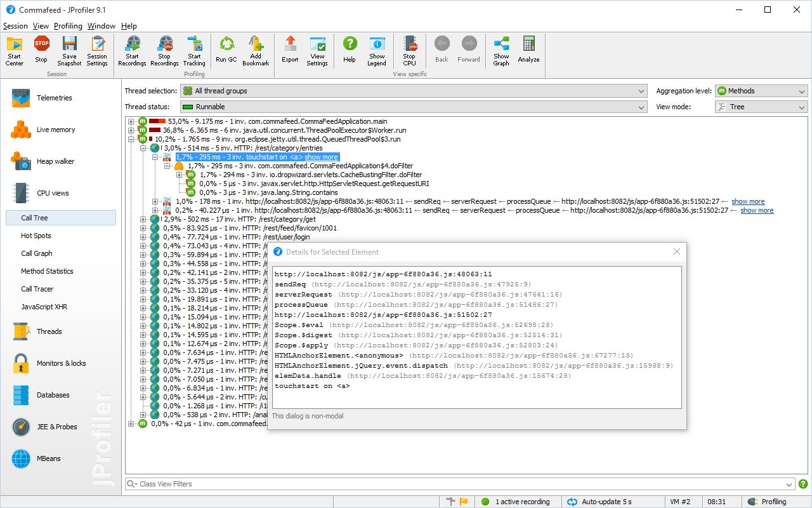Open the Start Center toolbar icon

[14, 51]
